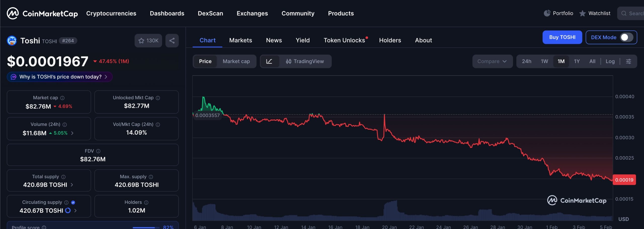Show Vol/Mkt Cap (24h) info icon

tap(158, 124)
